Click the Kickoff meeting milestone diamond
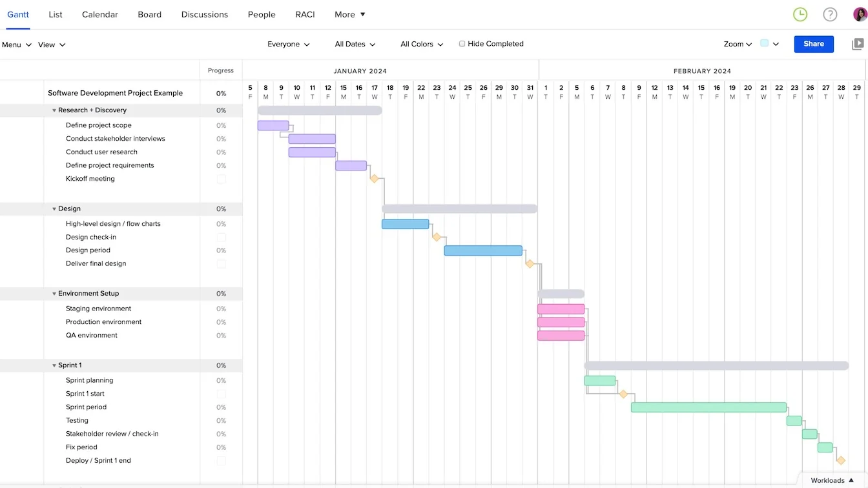 pyautogui.click(x=375, y=179)
